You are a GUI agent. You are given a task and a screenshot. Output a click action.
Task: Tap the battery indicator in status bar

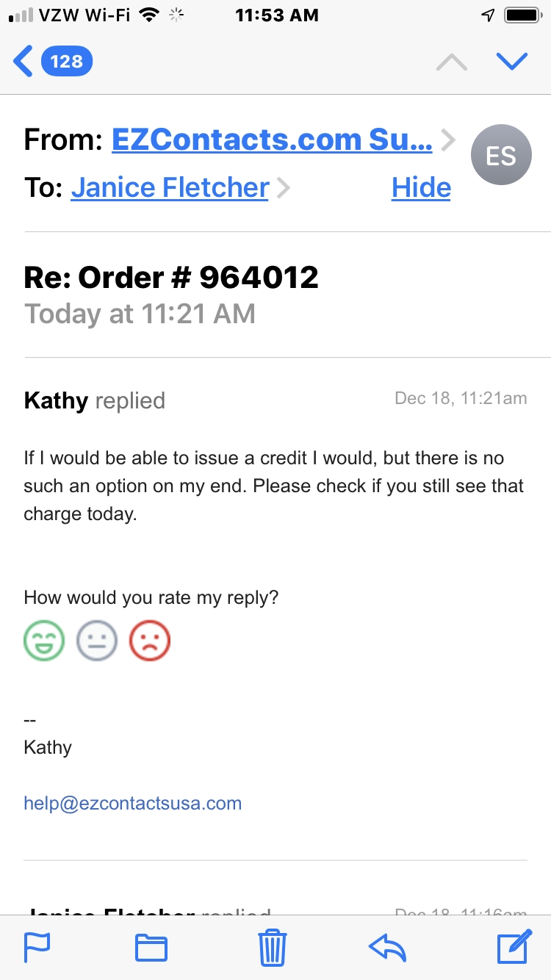(x=522, y=15)
